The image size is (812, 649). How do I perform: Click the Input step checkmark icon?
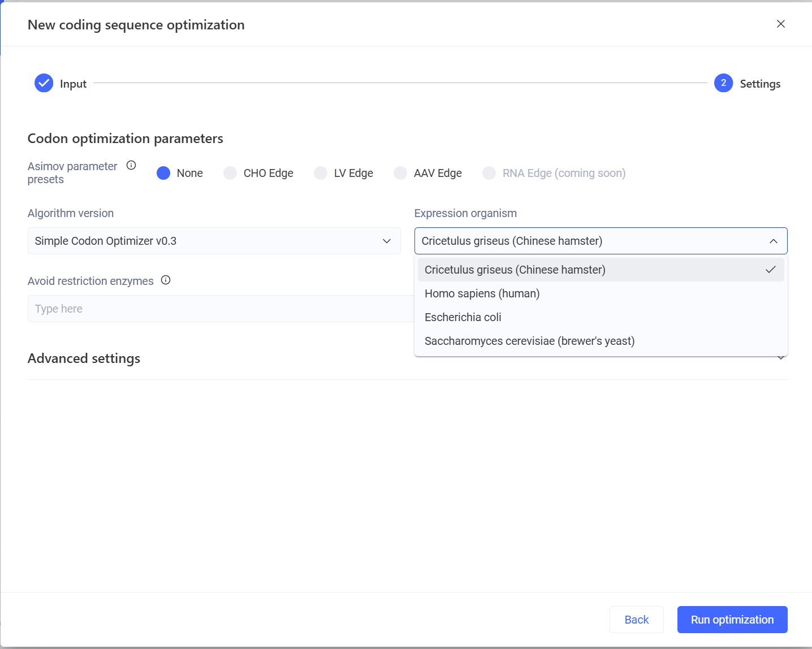coord(44,83)
